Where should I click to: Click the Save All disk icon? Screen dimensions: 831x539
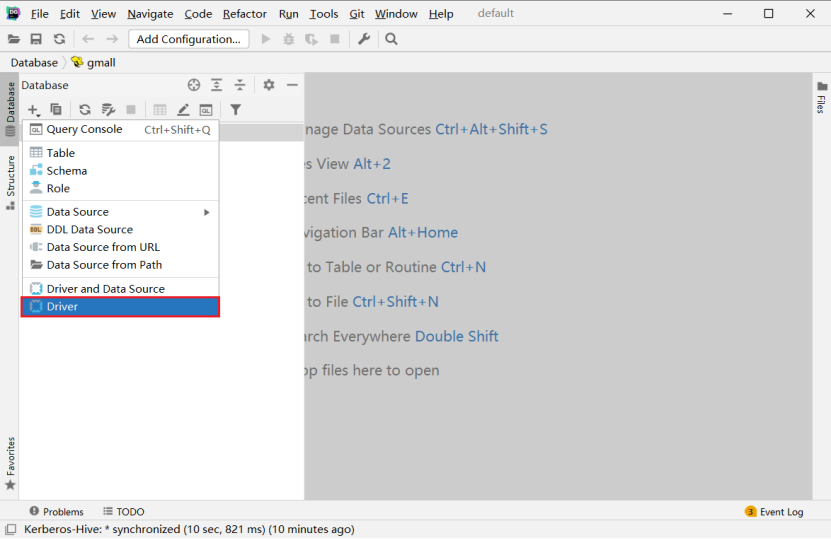click(36, 39)
